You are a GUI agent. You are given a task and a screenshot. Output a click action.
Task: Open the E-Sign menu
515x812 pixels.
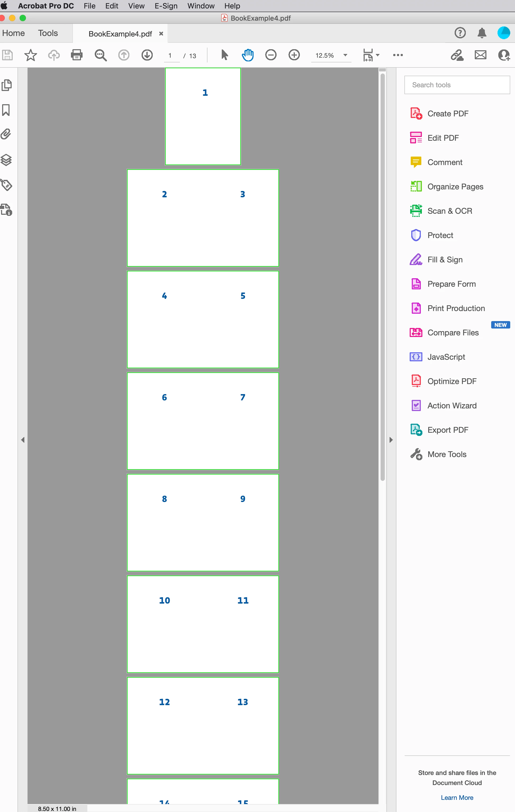[x=166, y=6]
